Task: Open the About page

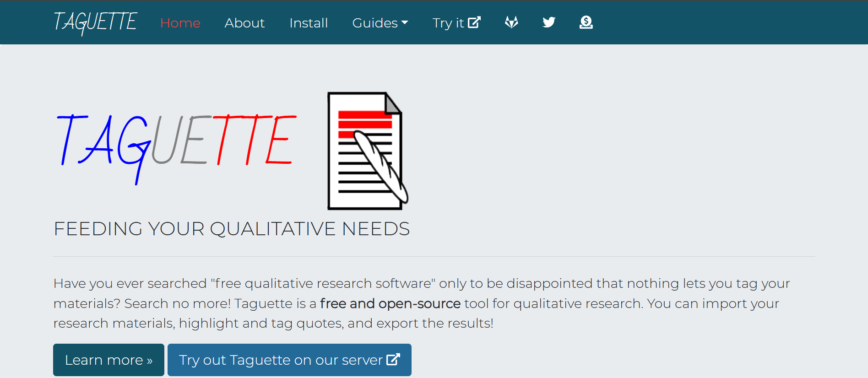Action: [244, 23]
